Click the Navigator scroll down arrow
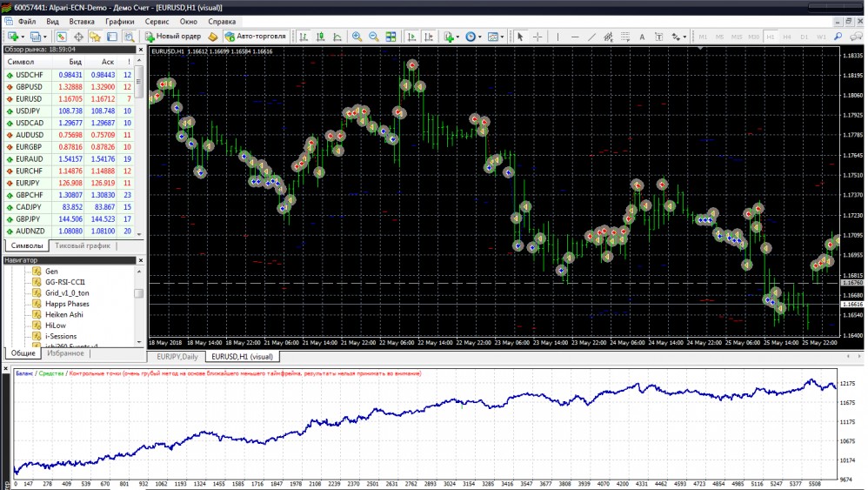The image size is (868, 490). click(x=139, y=342)
